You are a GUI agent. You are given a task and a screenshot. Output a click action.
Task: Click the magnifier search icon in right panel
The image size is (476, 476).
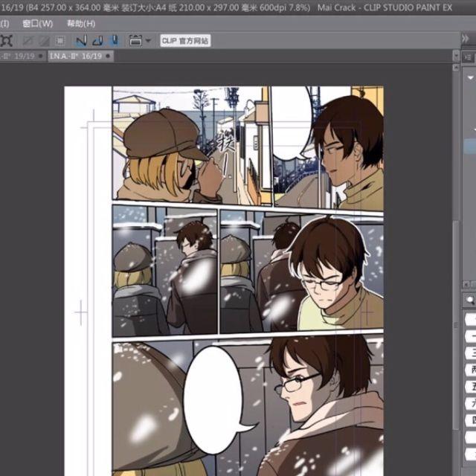[470, 300]
